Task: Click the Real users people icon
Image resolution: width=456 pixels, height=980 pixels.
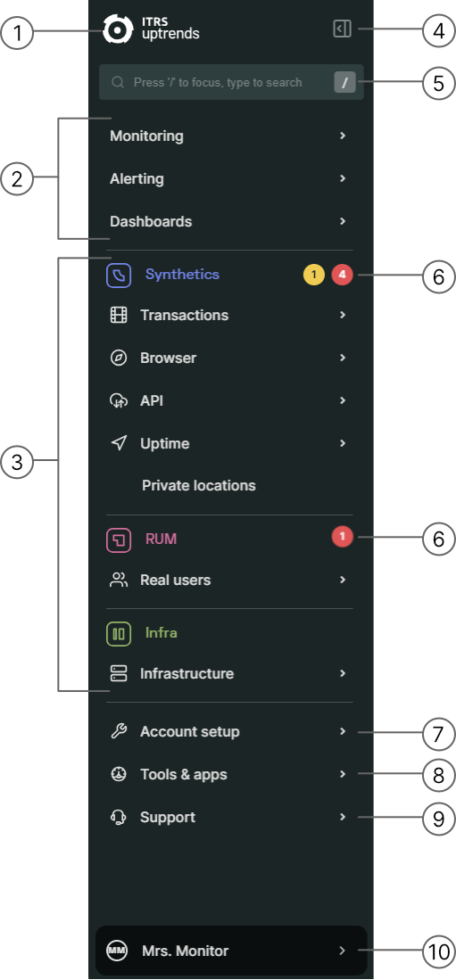Action: point(119,580)
